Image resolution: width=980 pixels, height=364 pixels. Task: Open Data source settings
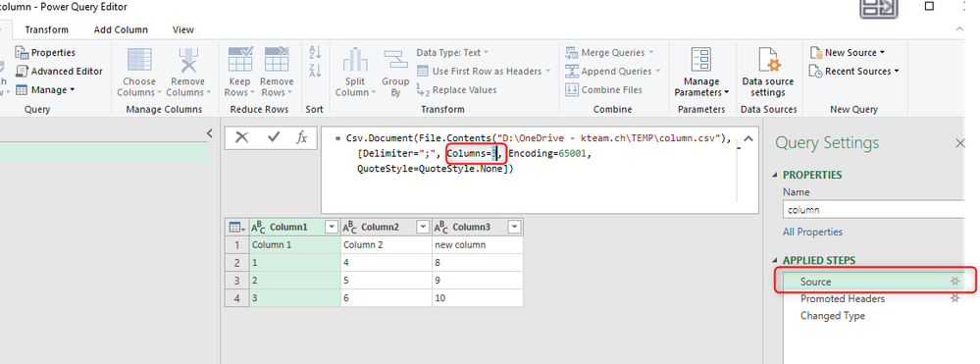(767, 72)
